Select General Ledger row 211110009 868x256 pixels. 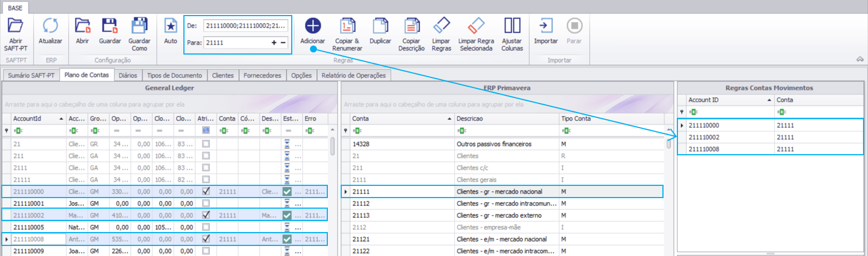point(166,250)
